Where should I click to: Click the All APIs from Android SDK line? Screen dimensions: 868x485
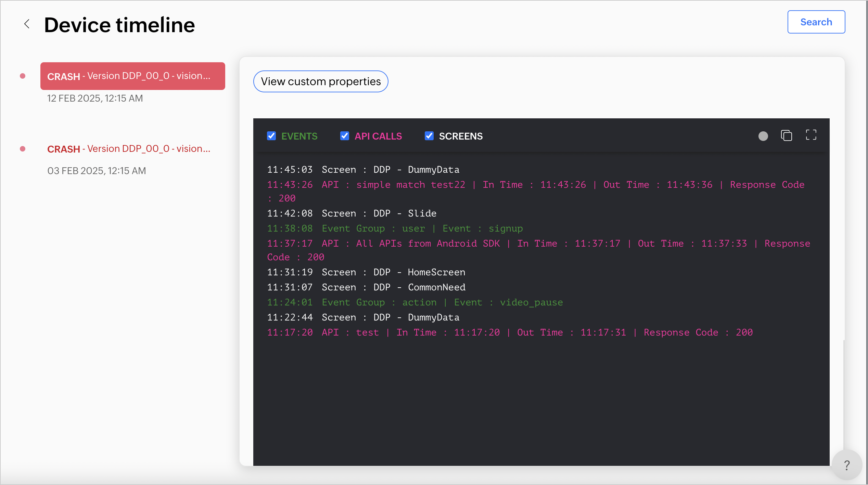tap(428, 244)
